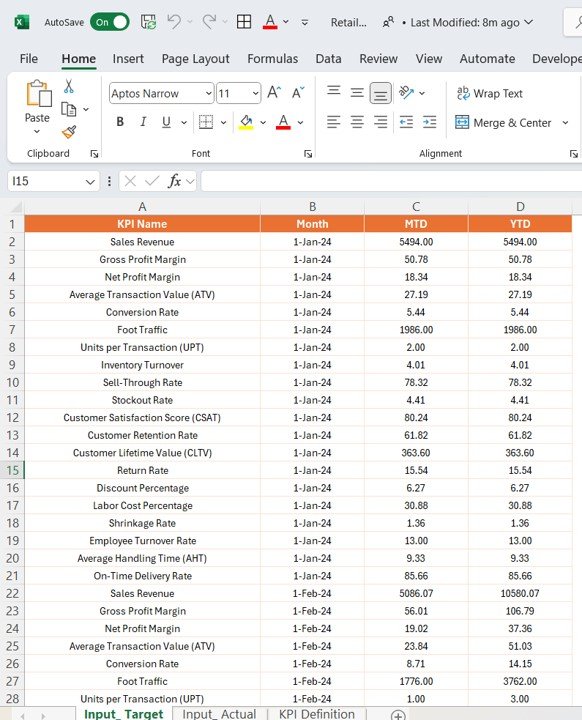Open the Data tab

pos(328,59)
